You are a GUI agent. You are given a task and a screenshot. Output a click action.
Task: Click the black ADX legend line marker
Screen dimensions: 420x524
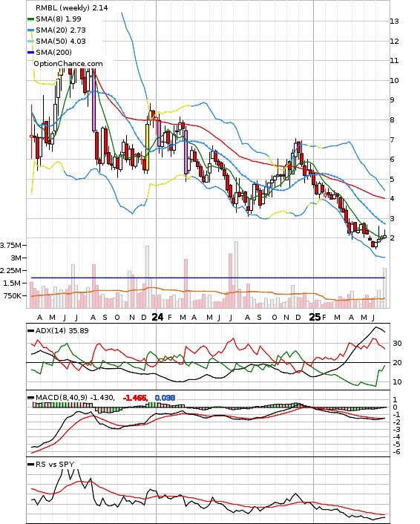30,331
